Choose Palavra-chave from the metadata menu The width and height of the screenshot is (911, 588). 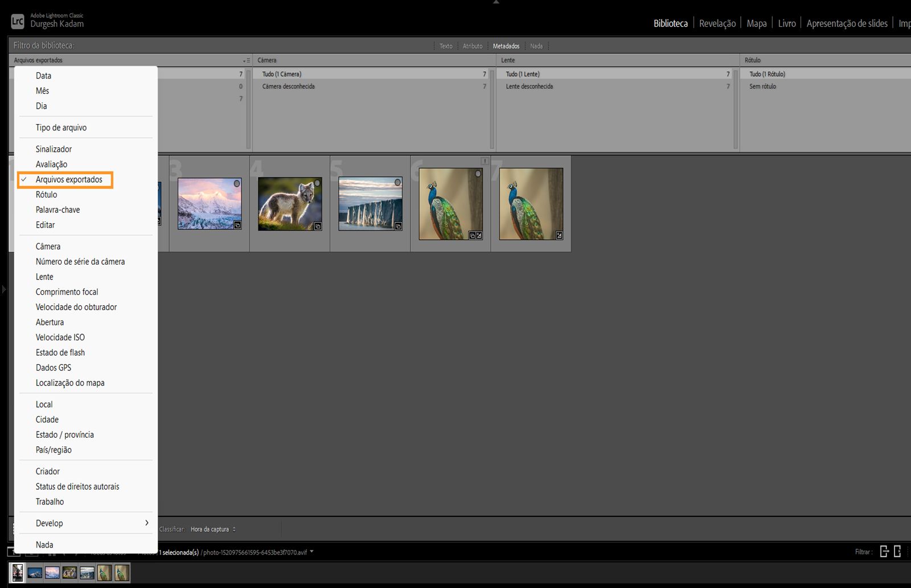click(58, 210)
